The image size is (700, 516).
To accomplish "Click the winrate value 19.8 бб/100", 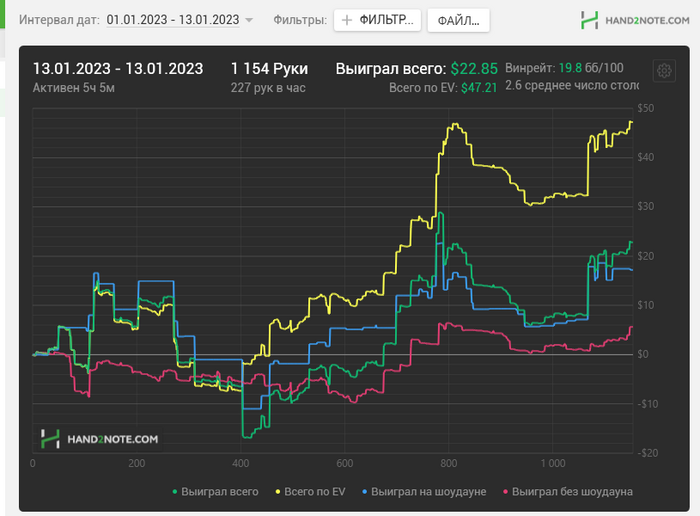I will pos(591,68).
